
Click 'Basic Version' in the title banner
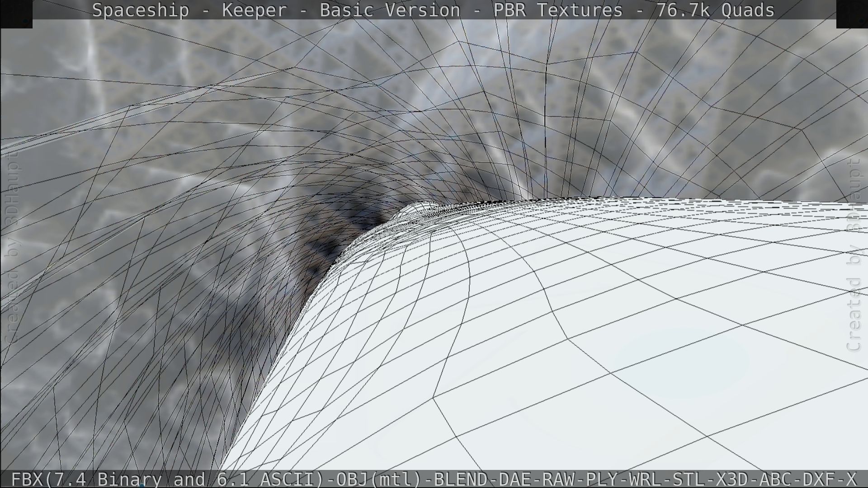click(390, 10)
